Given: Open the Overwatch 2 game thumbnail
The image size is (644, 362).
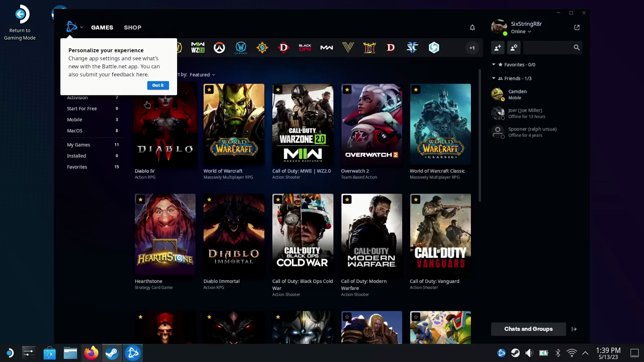Looking at the screenshot, I should click(x=371, y=124).
